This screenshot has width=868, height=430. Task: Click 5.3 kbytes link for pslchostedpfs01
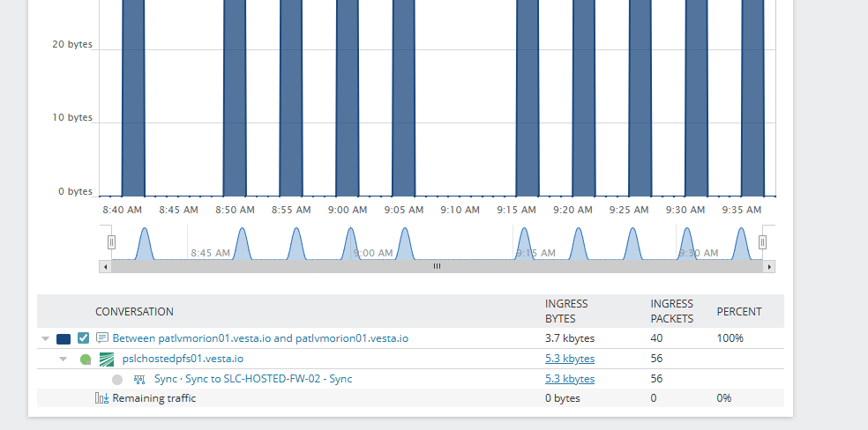[570, 359]
